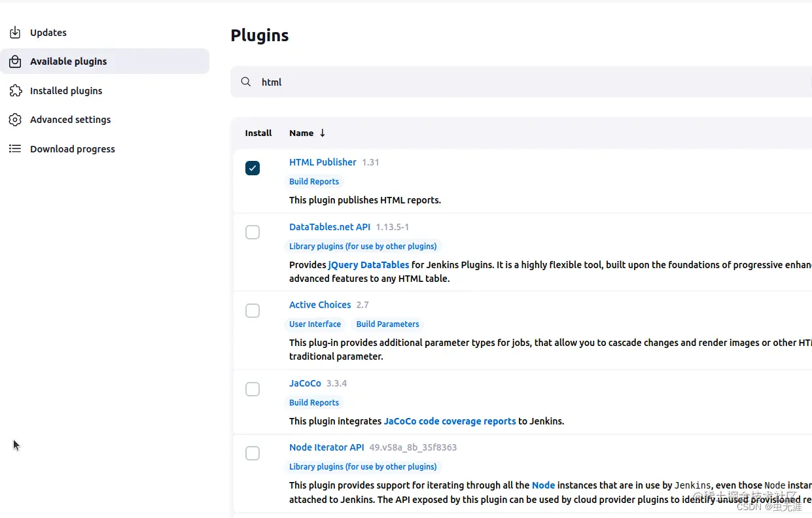Click the User Interface tag
This screenshot has width=812, height=518.
(x=315, y=324)
